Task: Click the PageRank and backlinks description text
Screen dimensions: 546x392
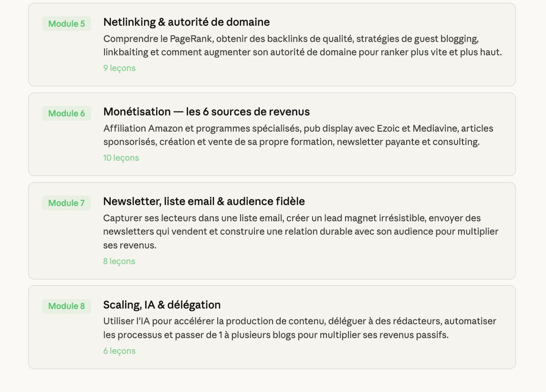Action: 302,45
